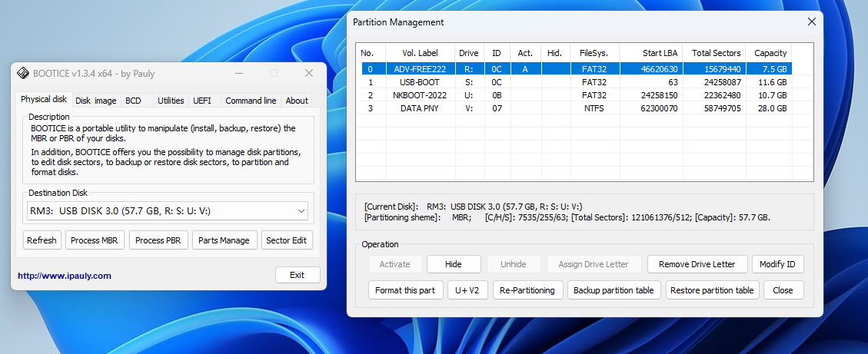
Task: Switch to the Disk image tab
Action: point(96,101)
